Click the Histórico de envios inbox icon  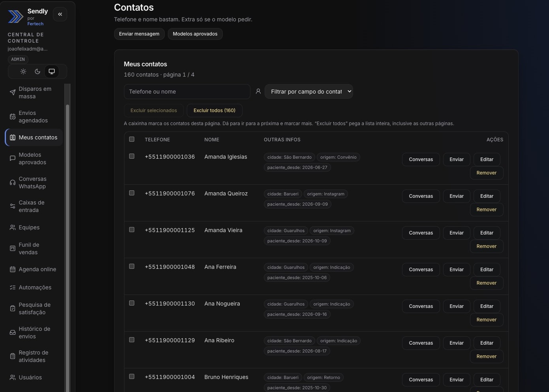tap(13, 332)
